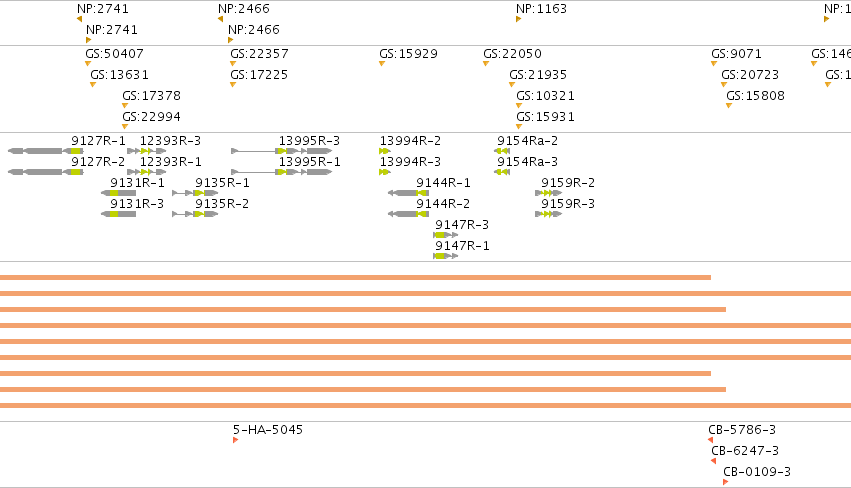Click the 9147R-1 label
Viewport: 851px width, 488px height.
462,246
